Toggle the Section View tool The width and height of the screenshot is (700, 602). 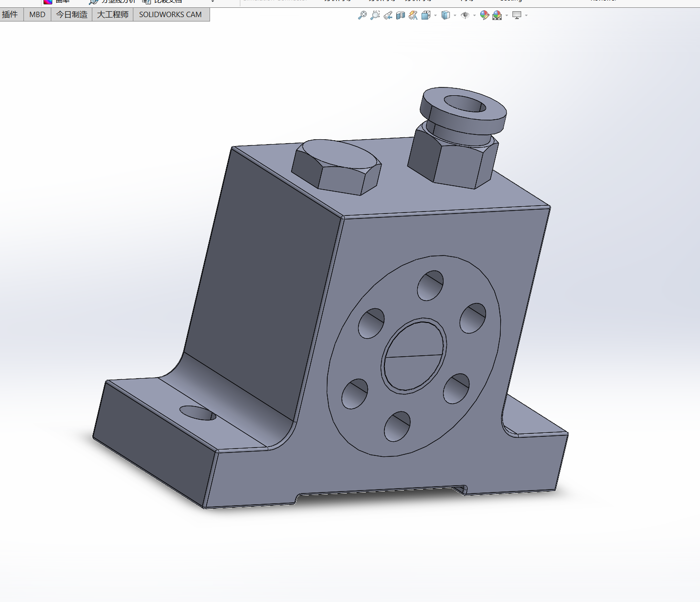[401, 15]
